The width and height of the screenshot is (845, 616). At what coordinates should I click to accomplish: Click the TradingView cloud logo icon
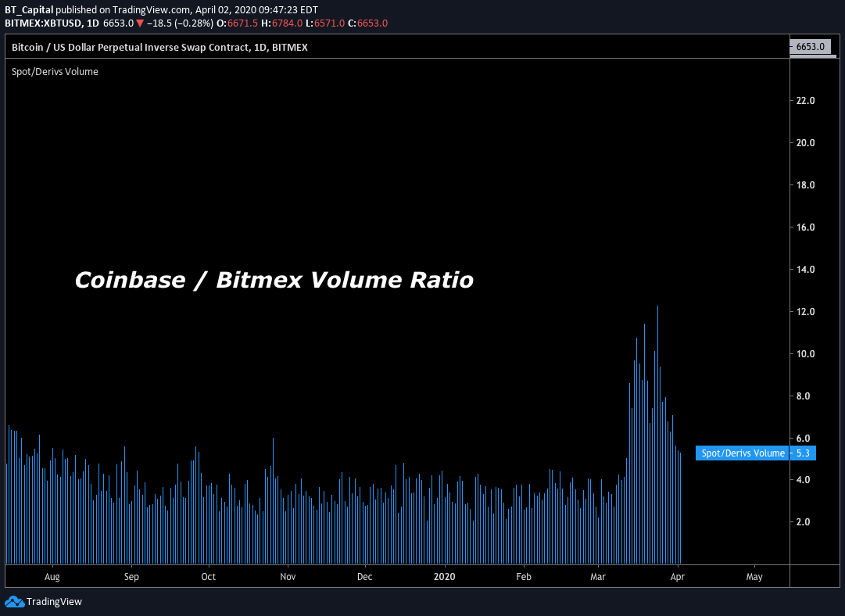(15, 602)
